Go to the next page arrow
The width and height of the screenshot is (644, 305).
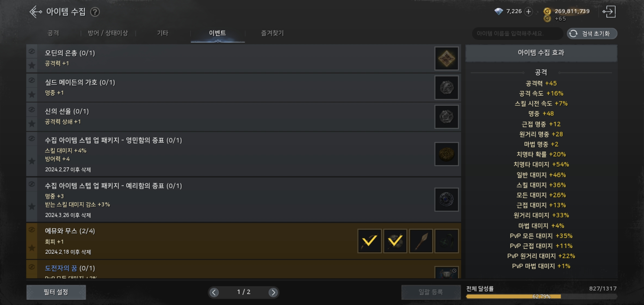click(273, 292)
